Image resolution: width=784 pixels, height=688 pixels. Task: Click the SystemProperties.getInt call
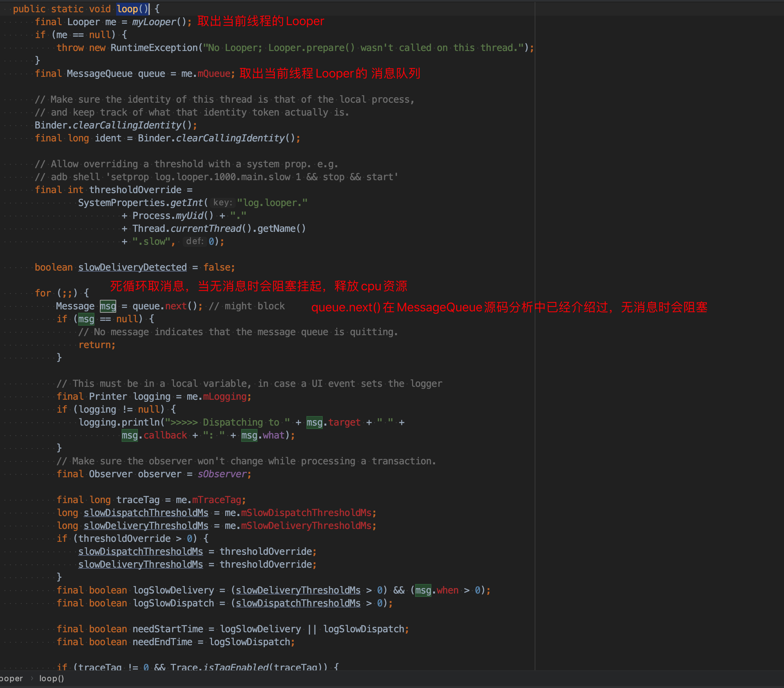(x=140, y=202)
